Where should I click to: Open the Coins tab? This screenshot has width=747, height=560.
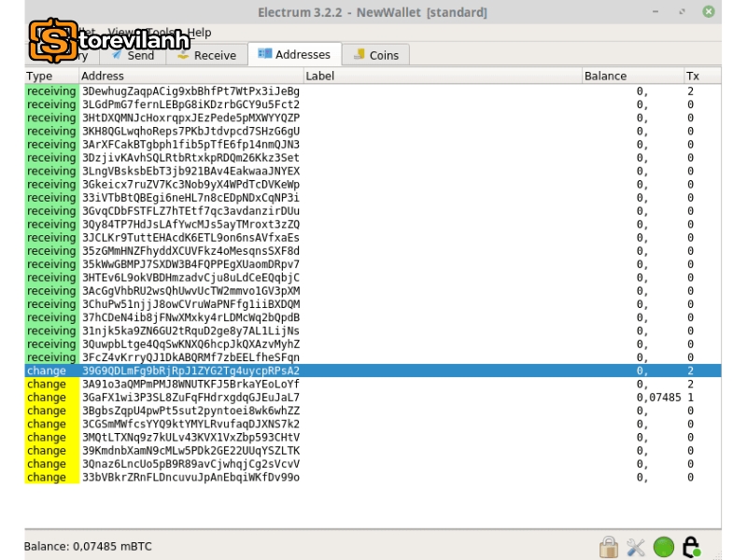pyautogui.click(x=376, y=55)
